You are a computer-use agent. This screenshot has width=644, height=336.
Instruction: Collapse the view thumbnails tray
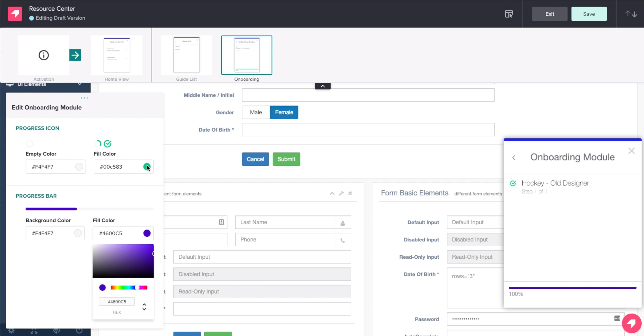323,86
